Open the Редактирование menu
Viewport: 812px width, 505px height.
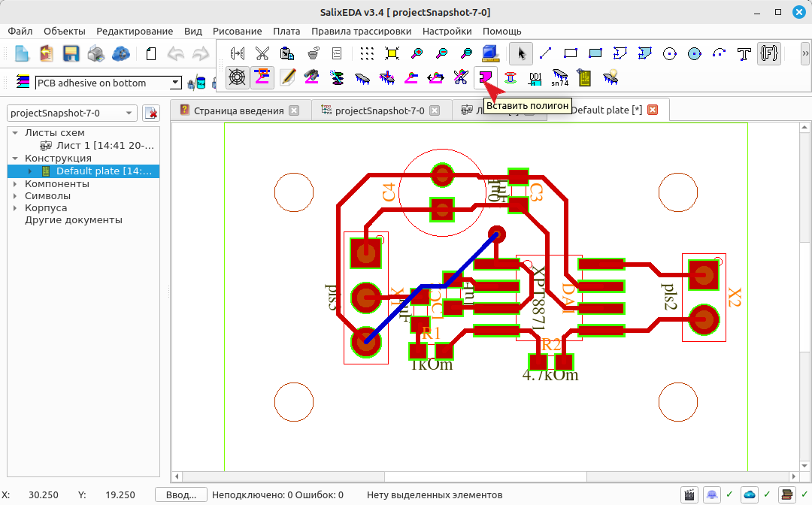point(135,31)
